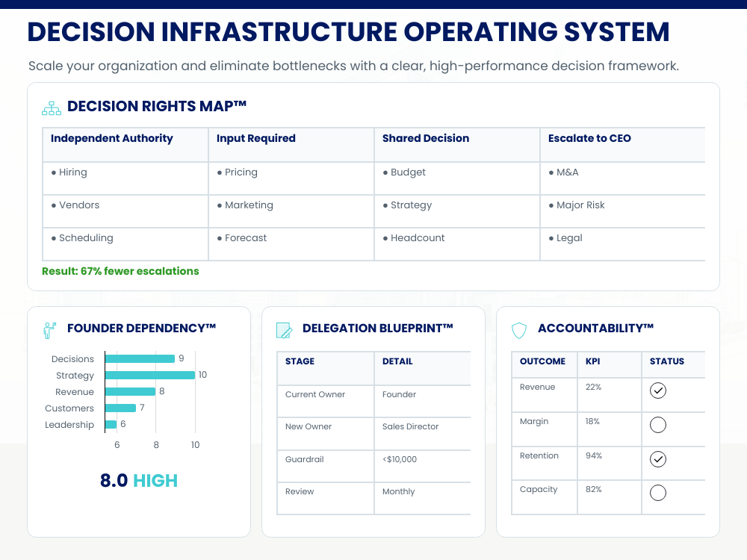
Task: Toggle the Revenue status checkmark circle
Action: pyautogui.click(x=658, y=391)
